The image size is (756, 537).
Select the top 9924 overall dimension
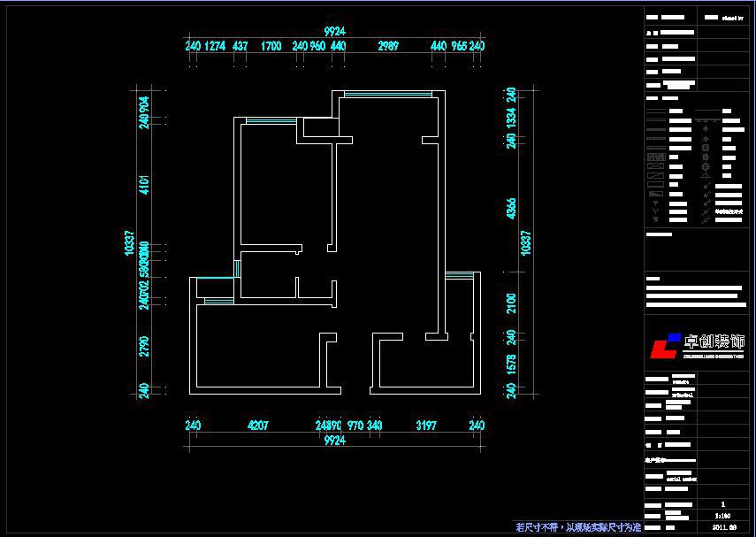pos(334,31)
